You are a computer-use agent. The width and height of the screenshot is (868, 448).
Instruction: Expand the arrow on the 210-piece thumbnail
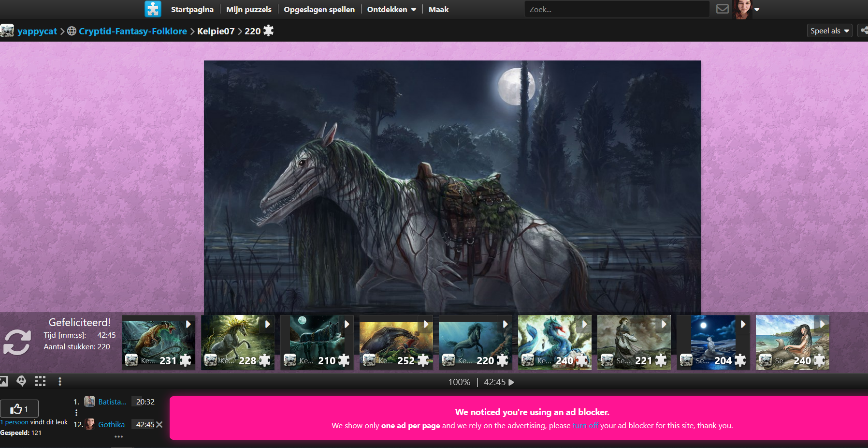point(347,324)
